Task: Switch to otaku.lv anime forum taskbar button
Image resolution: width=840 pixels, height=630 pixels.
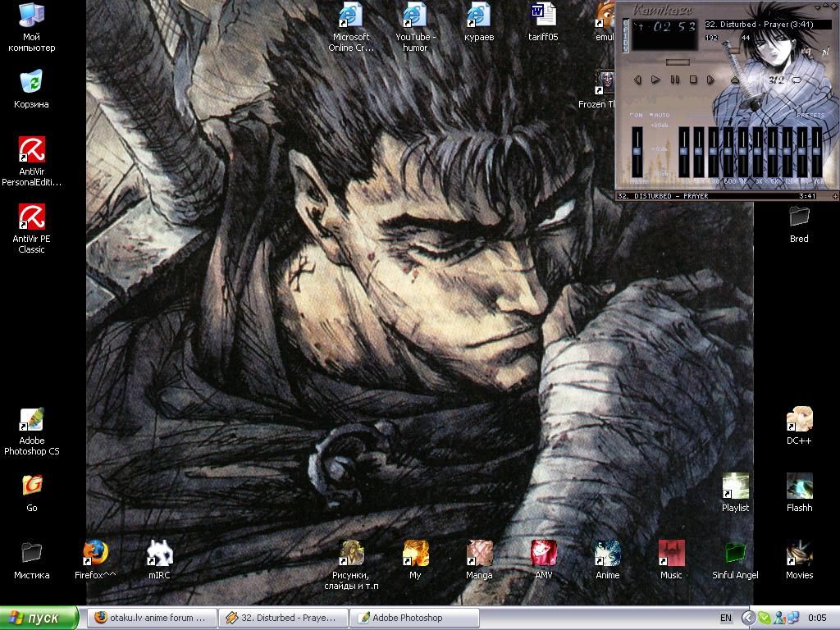Action: click(x=152, y=618)
